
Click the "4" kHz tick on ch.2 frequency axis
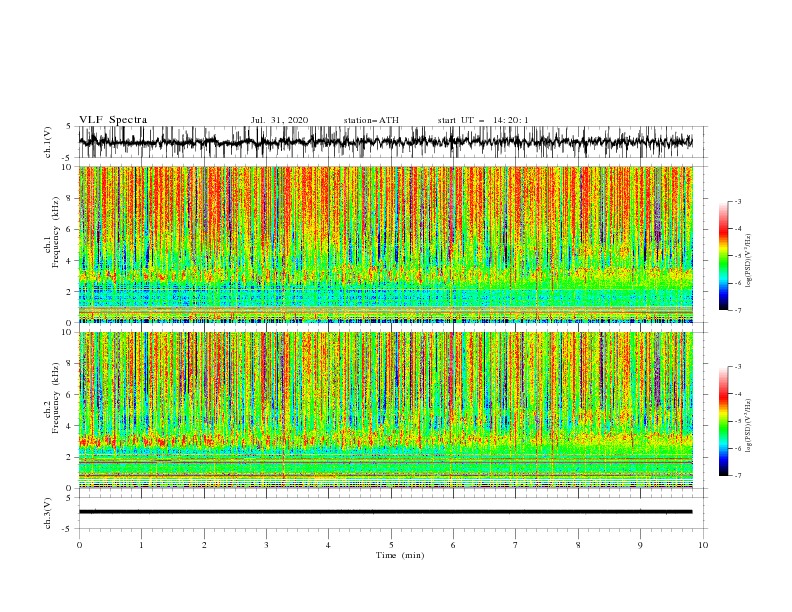point(71,426)
